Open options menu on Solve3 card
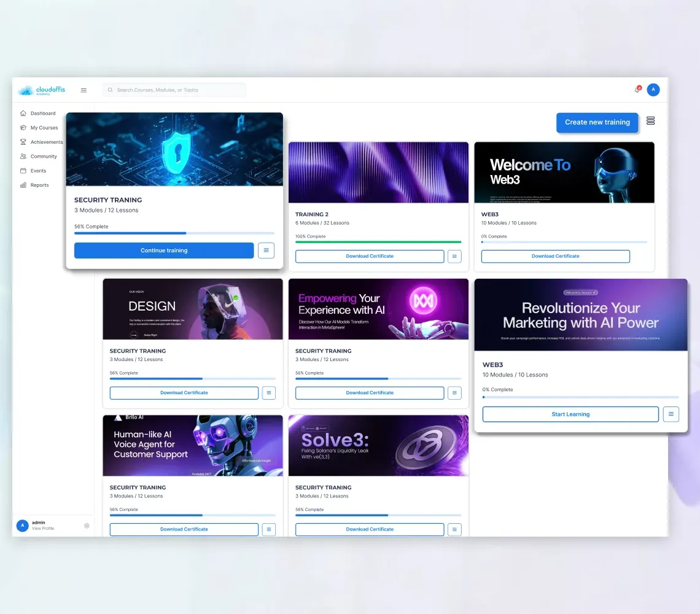This screenshot has height=614, width=700. click(454, 530)
